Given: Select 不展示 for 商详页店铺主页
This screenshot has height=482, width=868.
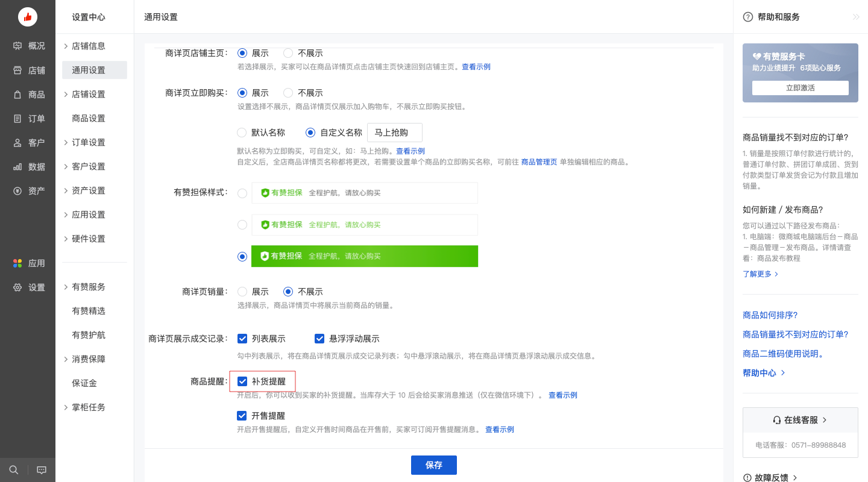Looking at the screenshot, I should (288, 52).
